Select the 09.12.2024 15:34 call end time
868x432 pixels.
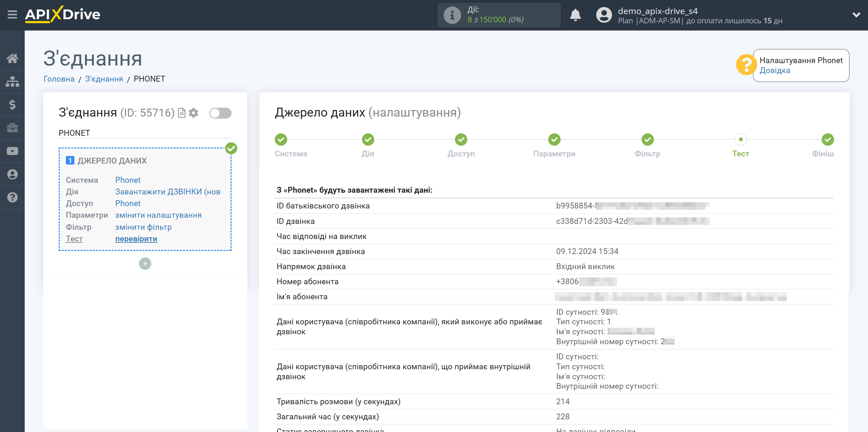[x=587, y=251]
